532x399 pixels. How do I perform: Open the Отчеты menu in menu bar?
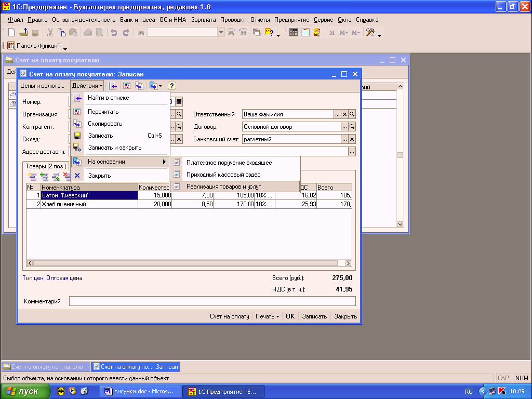click(x=260, y=20)
